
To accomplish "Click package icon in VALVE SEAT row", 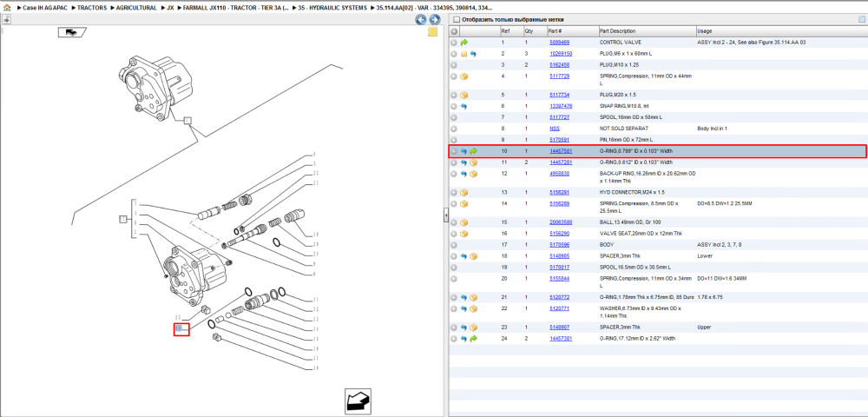I will pos(464,233).
